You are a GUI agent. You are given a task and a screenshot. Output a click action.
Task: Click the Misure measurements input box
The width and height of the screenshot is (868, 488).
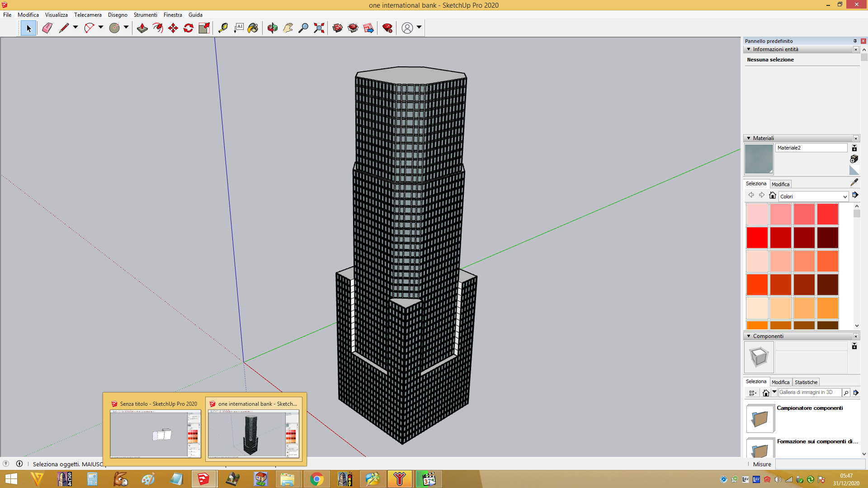pos(820,464)
